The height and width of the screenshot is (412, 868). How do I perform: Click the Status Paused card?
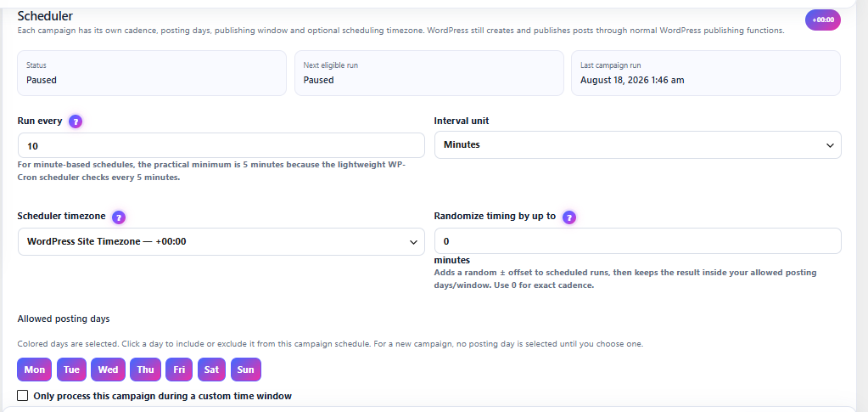point(152,73)
